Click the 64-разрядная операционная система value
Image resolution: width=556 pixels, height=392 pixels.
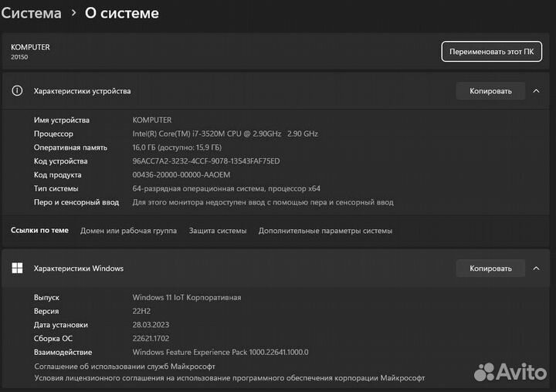point(226,188)
